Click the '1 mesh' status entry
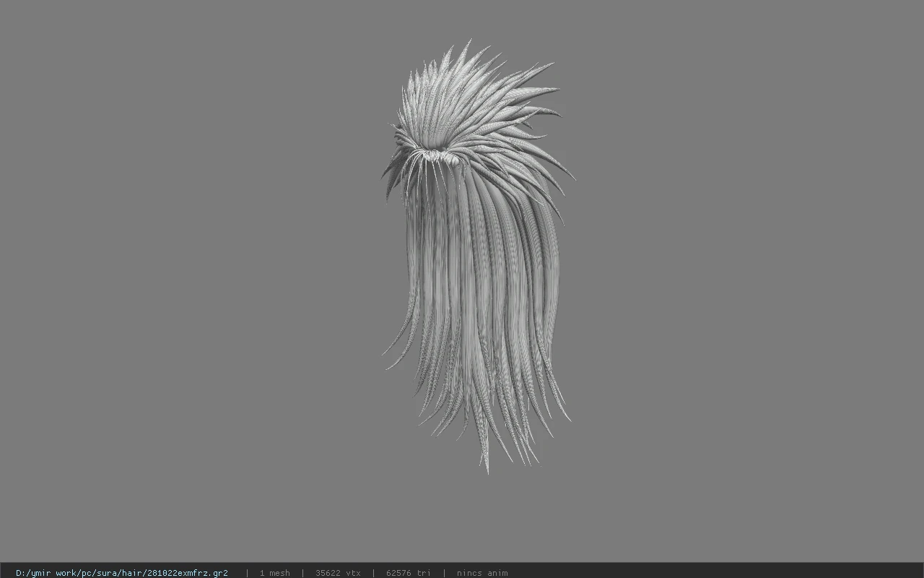 [274, 573]
